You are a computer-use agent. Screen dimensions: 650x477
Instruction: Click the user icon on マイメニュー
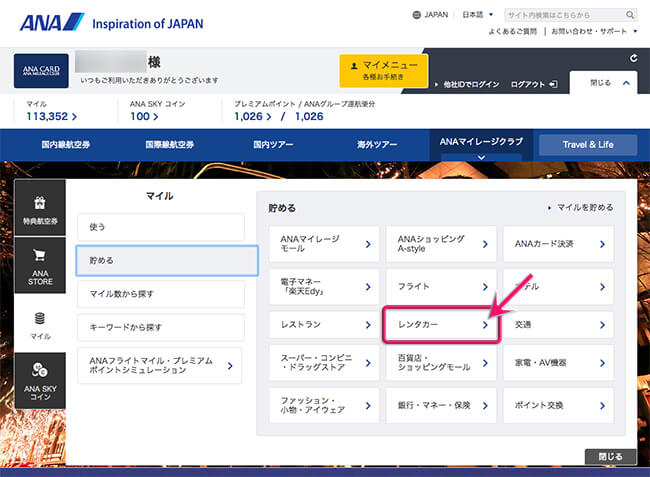coord(354,66)
